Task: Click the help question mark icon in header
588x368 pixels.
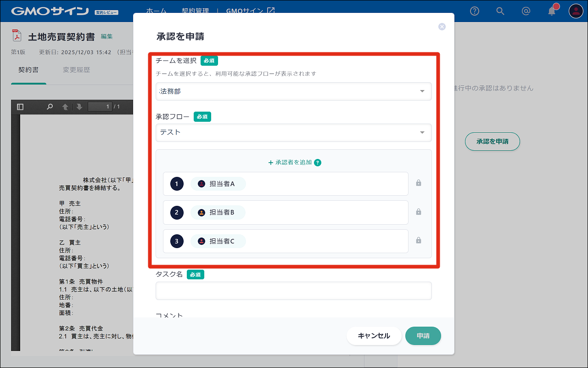Action: [x=475, y=11]
